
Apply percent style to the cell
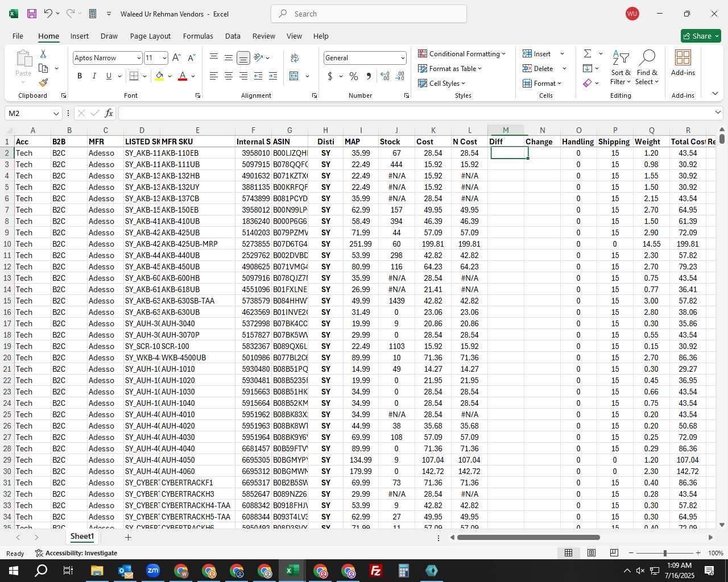point(354,76)
